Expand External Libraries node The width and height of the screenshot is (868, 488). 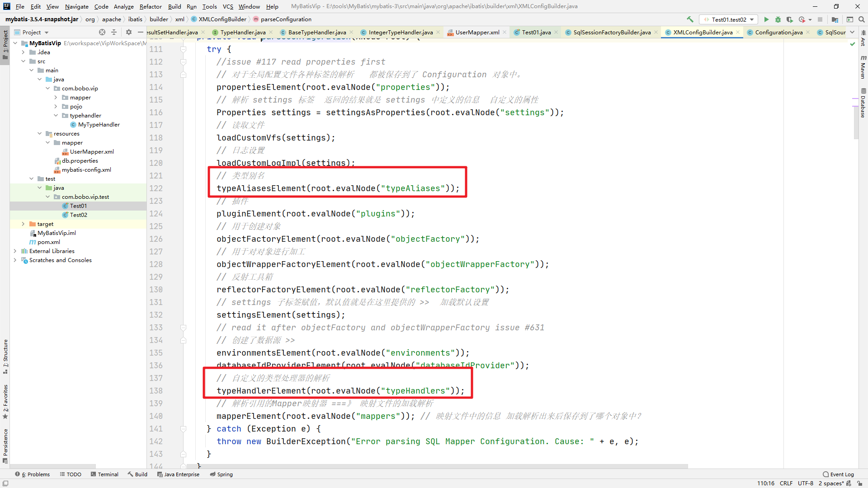[x=15, y=251]
